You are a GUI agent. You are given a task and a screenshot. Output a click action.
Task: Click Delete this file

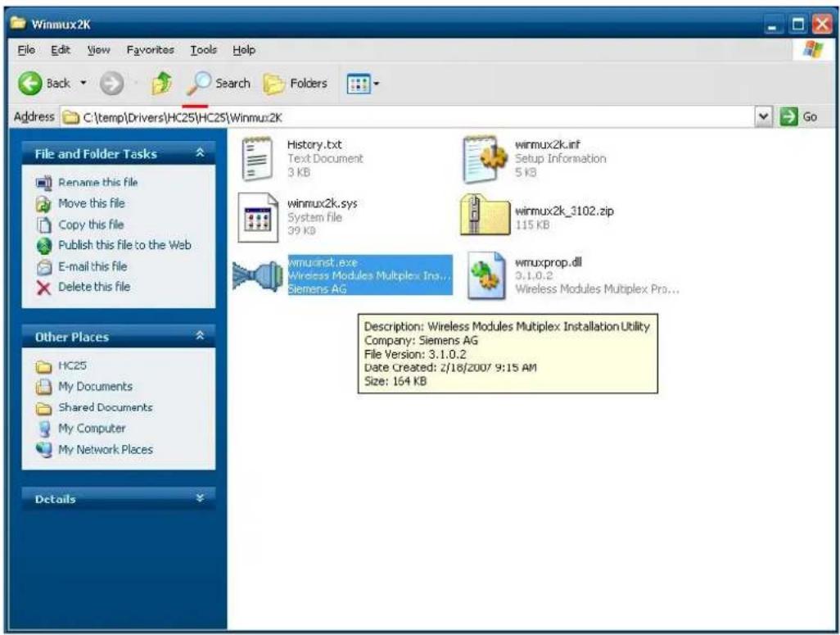(x=94, y=287)
